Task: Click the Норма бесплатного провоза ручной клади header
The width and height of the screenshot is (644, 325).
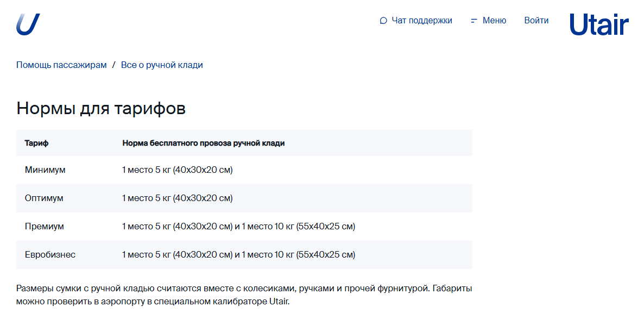Action: click(203, 143)
